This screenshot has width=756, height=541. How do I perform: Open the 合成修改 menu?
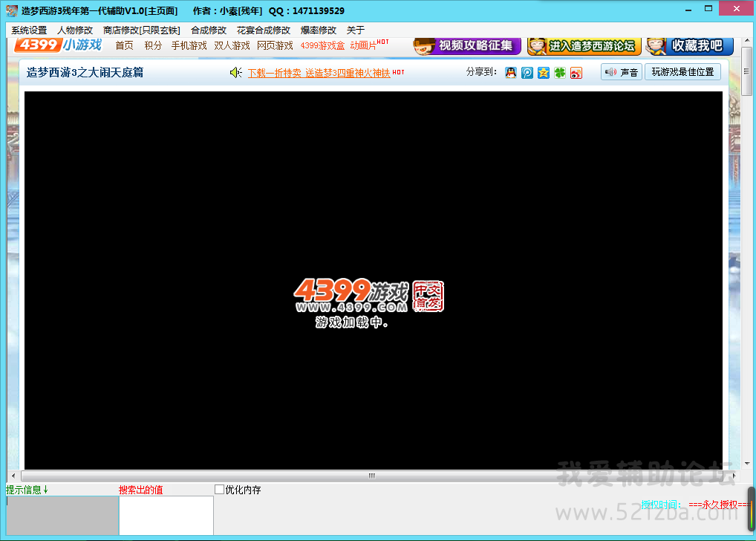point(208,30)
